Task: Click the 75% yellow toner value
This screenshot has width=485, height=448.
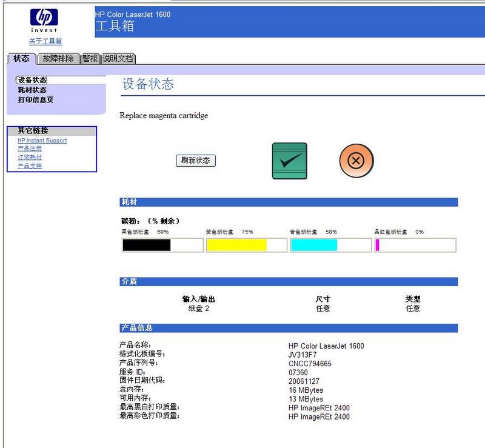Action: click(x=247, y=232)
